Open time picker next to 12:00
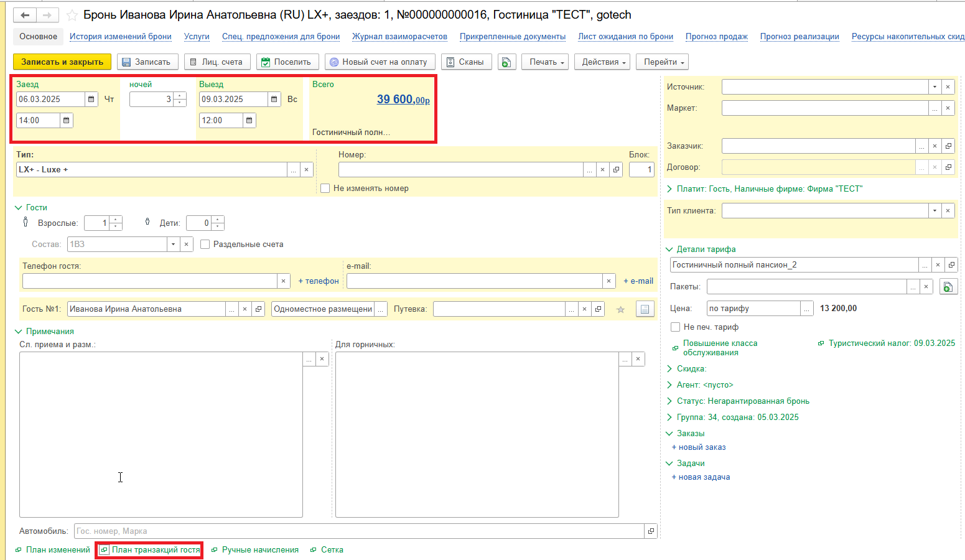Viewport: 965px width, 560px height. point(249,120)
